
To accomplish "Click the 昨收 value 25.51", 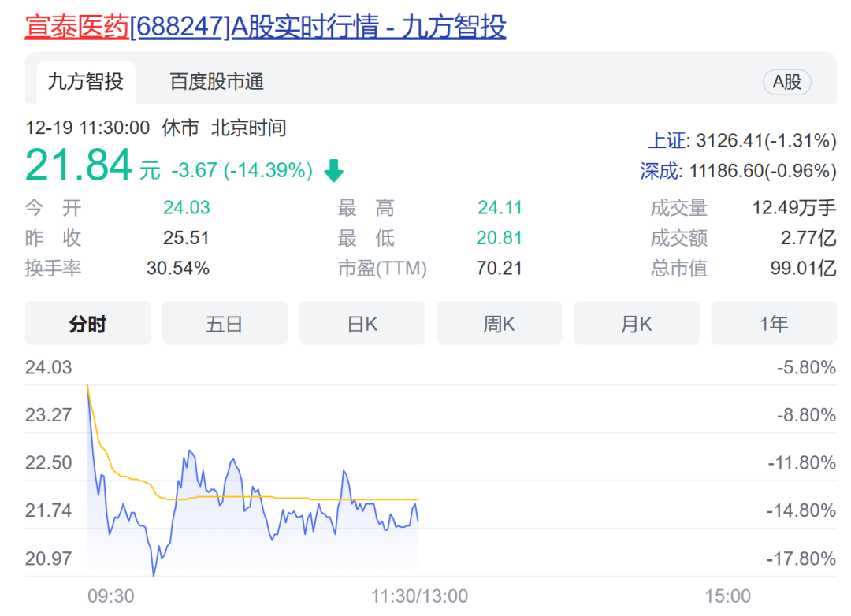I will pos(186,238).
